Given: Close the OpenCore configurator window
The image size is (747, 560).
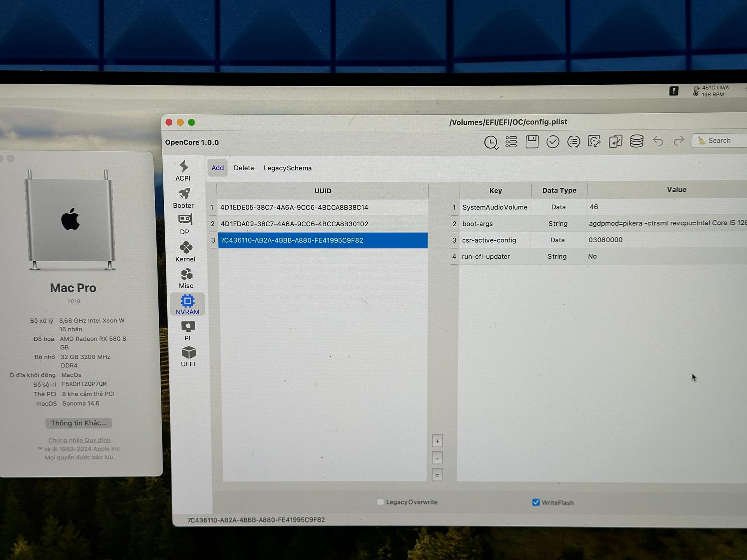Looking at the screenshot, I should (x=169, y=122).
